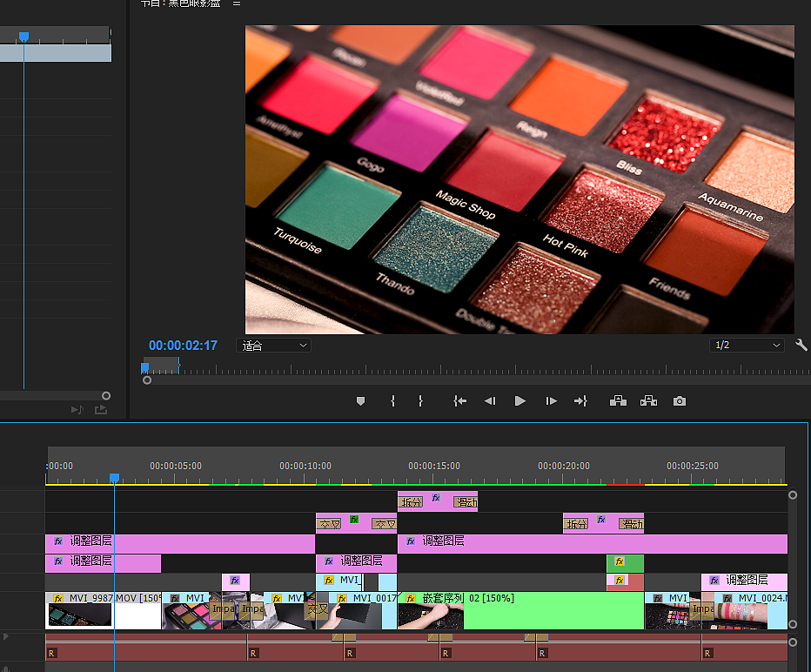Select the 滑动 transition on the top track

[466, 501]
